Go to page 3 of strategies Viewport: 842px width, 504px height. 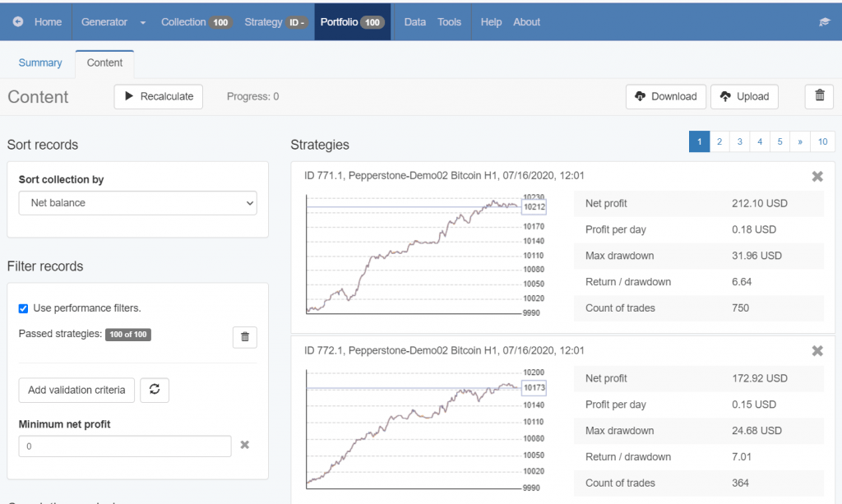coord(739,142)
